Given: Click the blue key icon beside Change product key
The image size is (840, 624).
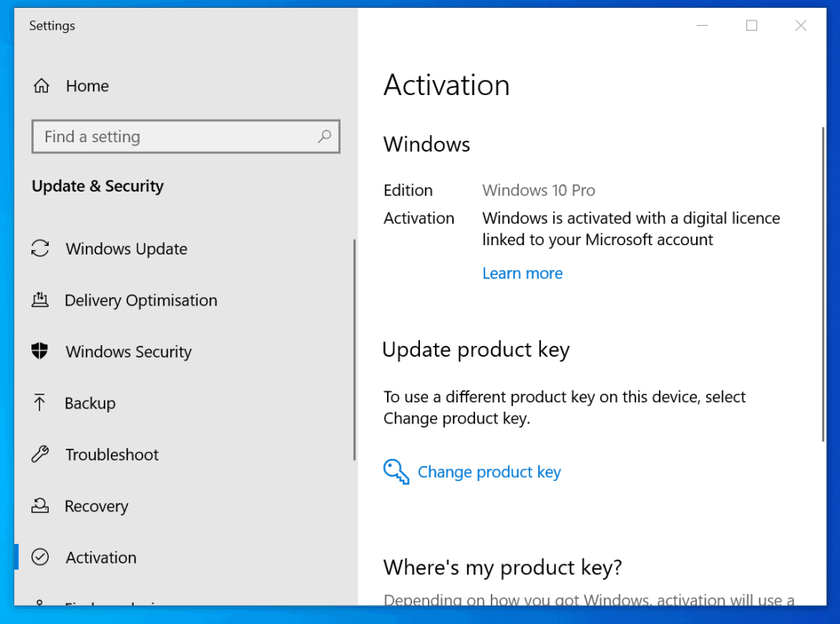Looking at the screenshot, I should click(x=396, y=471).
